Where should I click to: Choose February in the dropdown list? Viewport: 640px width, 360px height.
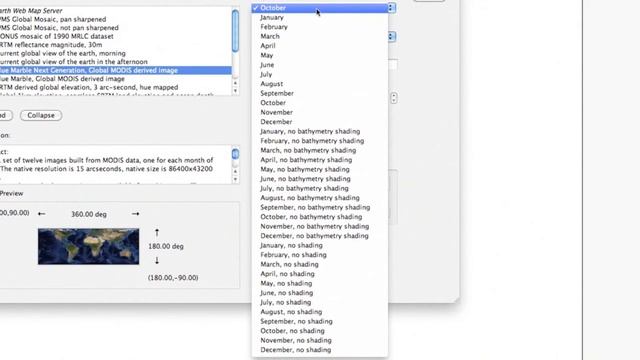[320, 27]
